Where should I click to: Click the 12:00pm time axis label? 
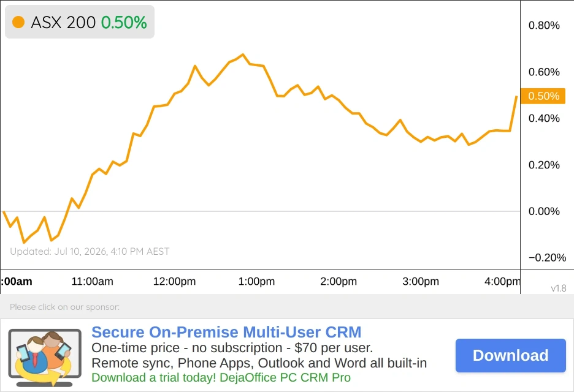coord(174,282)
